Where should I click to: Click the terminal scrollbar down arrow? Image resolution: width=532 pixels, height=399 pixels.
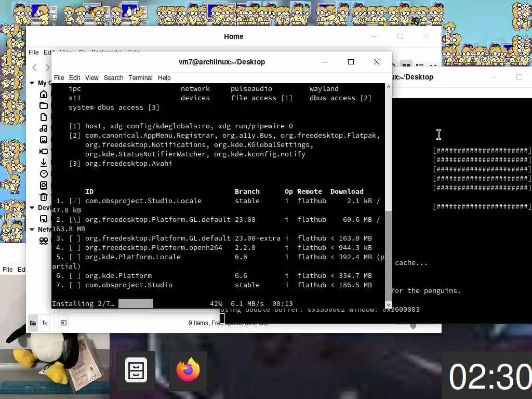(389, 305)
